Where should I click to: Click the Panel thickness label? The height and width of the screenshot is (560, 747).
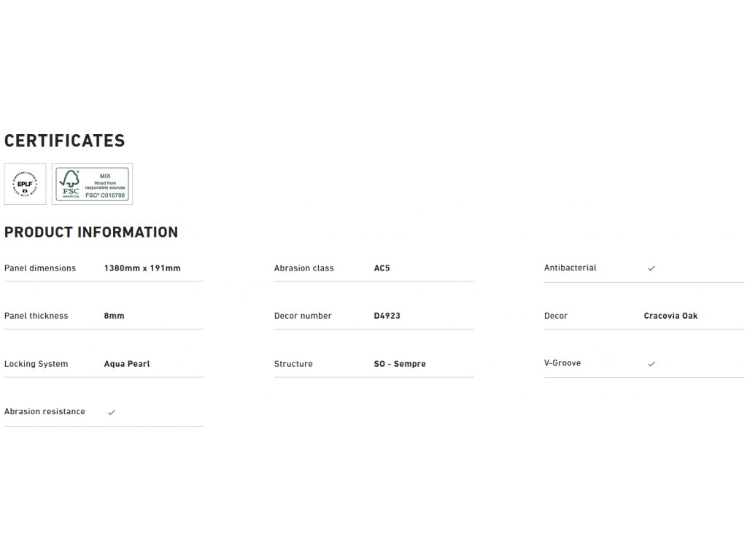36,316
